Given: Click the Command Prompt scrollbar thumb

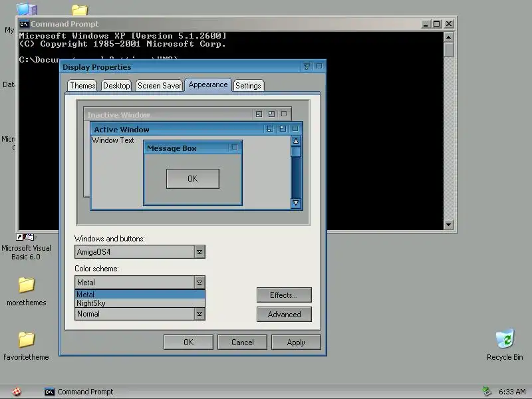Looking at the screenshot, I should [448, 49].
